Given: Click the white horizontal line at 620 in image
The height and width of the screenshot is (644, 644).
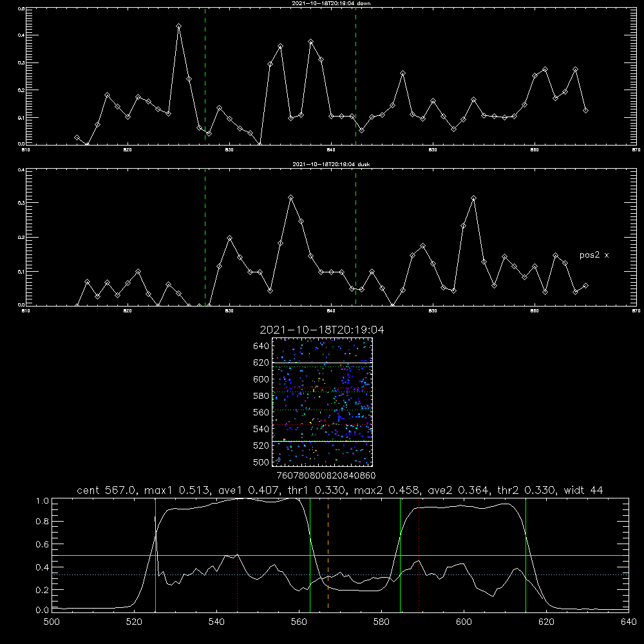Looking at the screenshot, I should 323,363.
